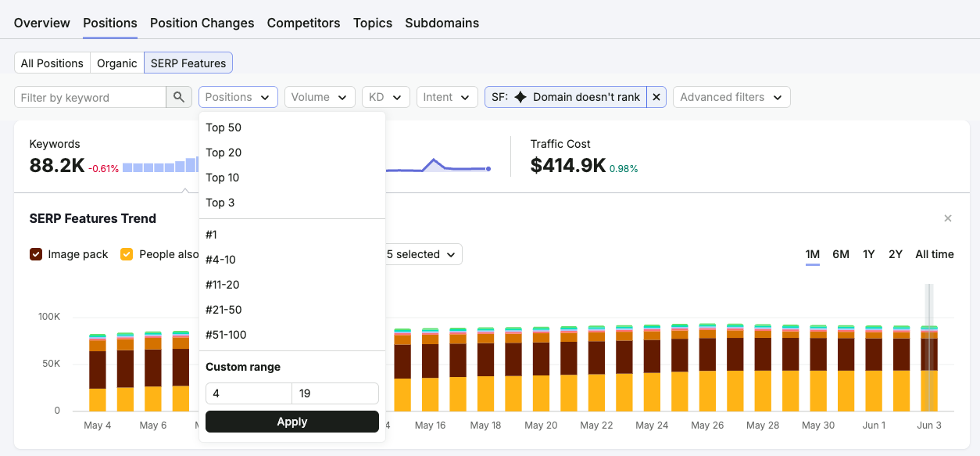The image size is (980, 456).
Task: Click the traffic sparkline line chart
Action: (x=438, y=165)
